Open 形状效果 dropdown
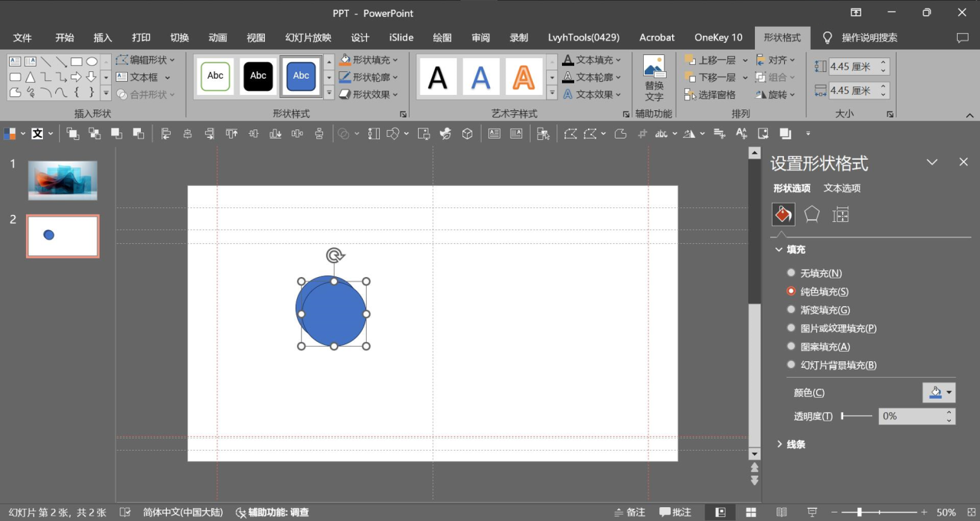Image resolution: width=980 pixels, height=521 pixels. tap(369, 95)
